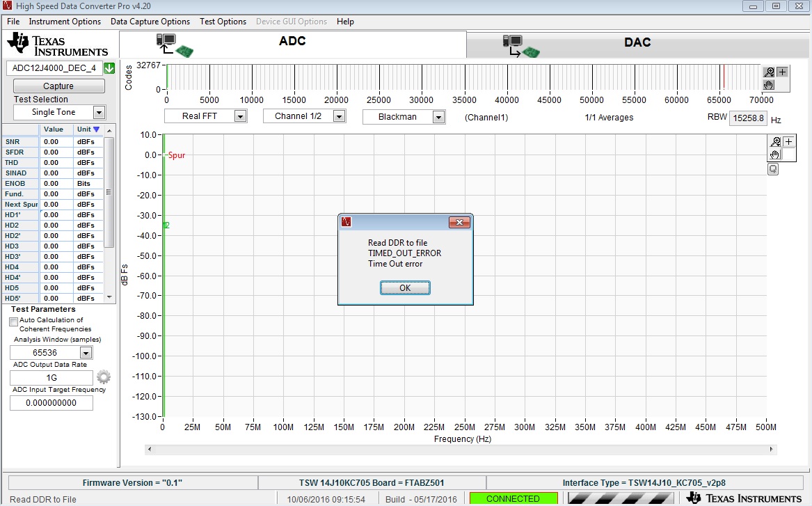This screenshot has width=812, height=506.
Task: Click the ADC Input Target Frequency field
Action: 51,403
